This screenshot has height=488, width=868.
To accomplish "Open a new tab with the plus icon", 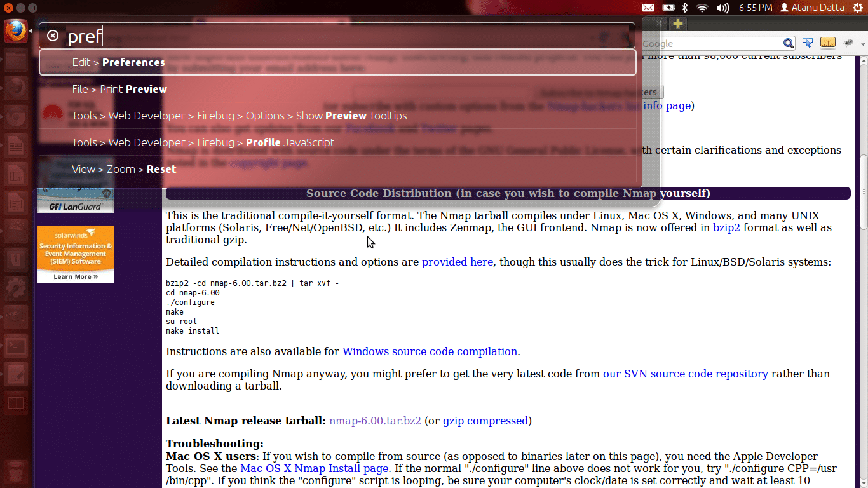I will pos(678,24).
